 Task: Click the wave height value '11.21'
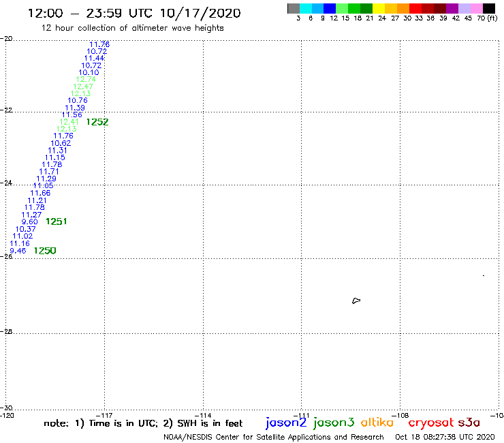click(x=37, y=200)
